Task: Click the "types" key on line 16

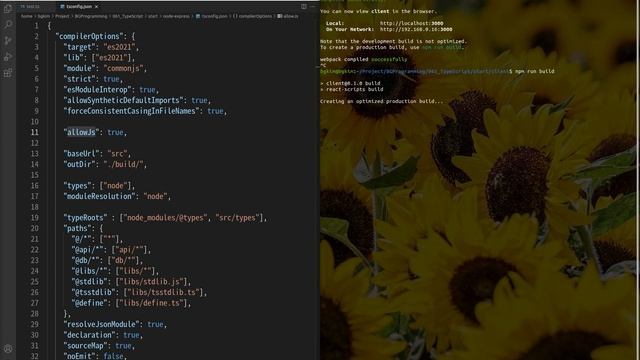Action: click(77, 186)
